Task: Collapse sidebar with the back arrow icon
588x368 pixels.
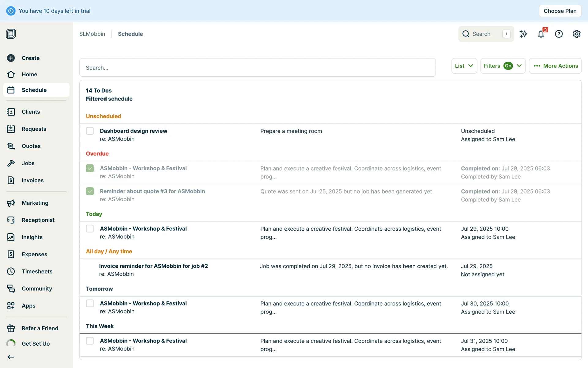Action: click(11, 357)
